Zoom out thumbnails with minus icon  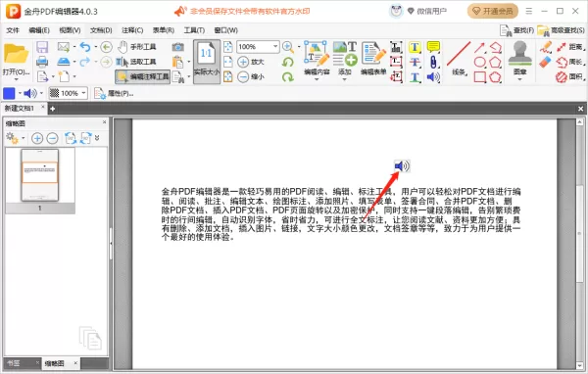point(53,138)
